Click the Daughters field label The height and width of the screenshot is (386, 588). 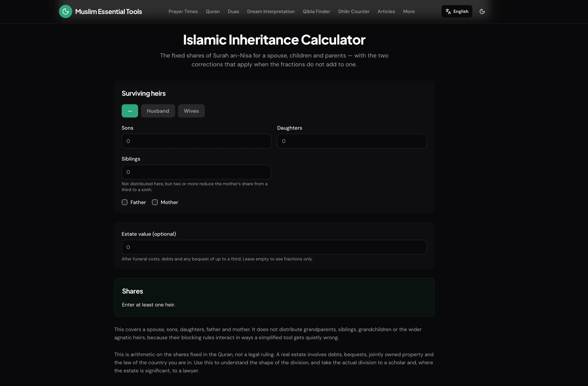point(290,128)
